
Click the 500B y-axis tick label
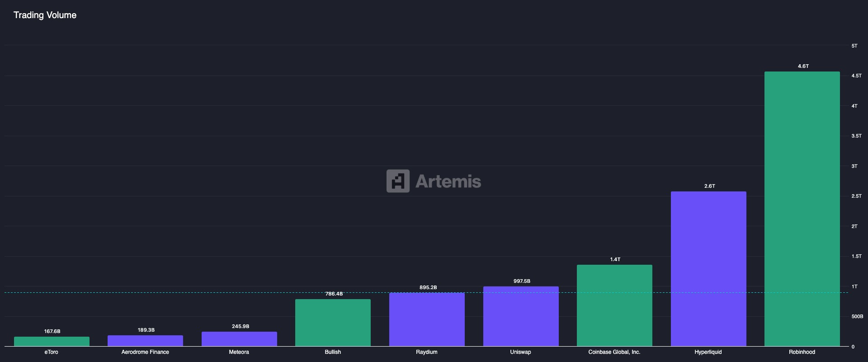857,317
